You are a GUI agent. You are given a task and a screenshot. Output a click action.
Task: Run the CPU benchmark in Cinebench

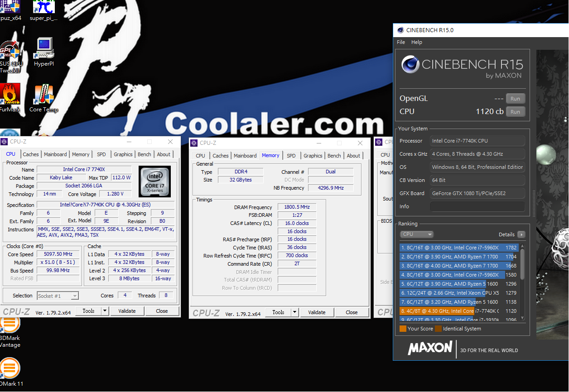coord(516,112)
